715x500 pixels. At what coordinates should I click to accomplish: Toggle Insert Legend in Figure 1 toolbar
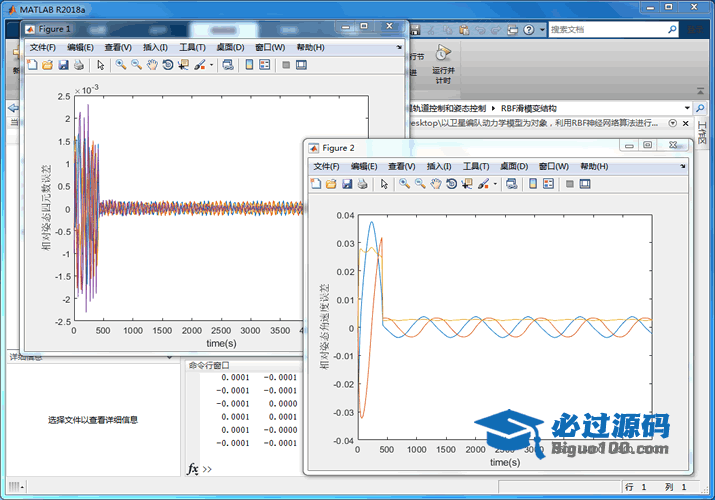pyautogui.click(x=265, y=65)
